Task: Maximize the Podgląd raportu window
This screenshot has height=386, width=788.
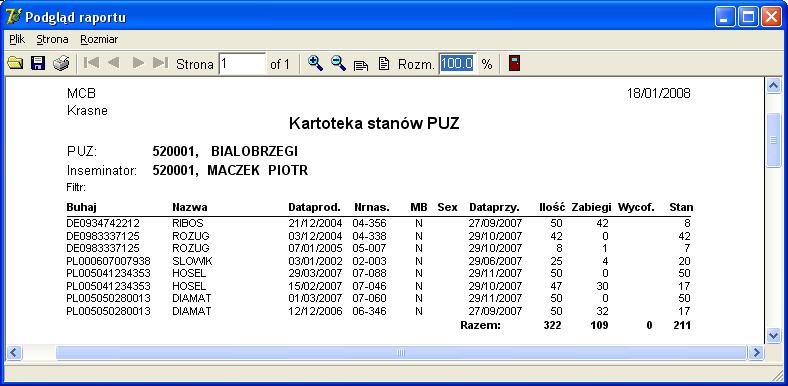Action: click(748, 17)
